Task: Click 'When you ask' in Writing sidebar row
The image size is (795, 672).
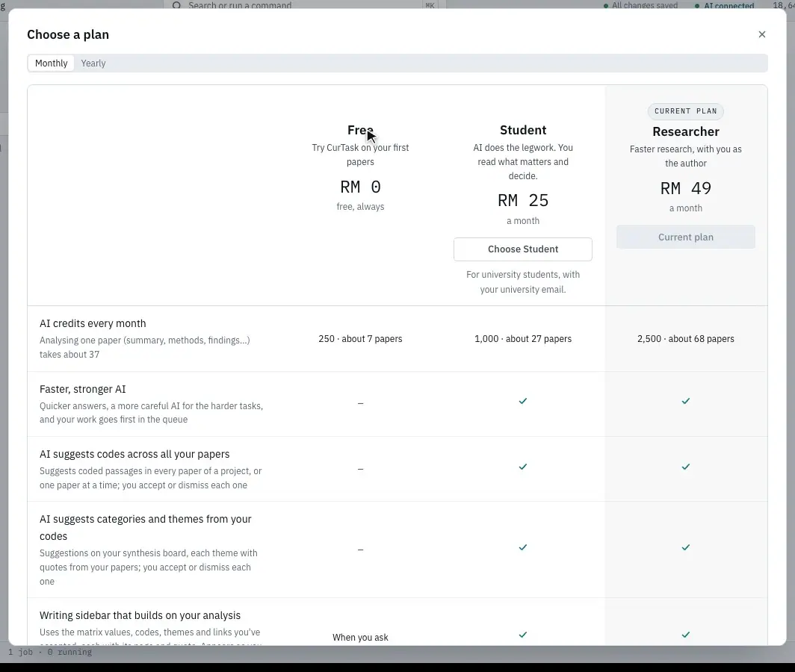Action: [x=360, y=638]
